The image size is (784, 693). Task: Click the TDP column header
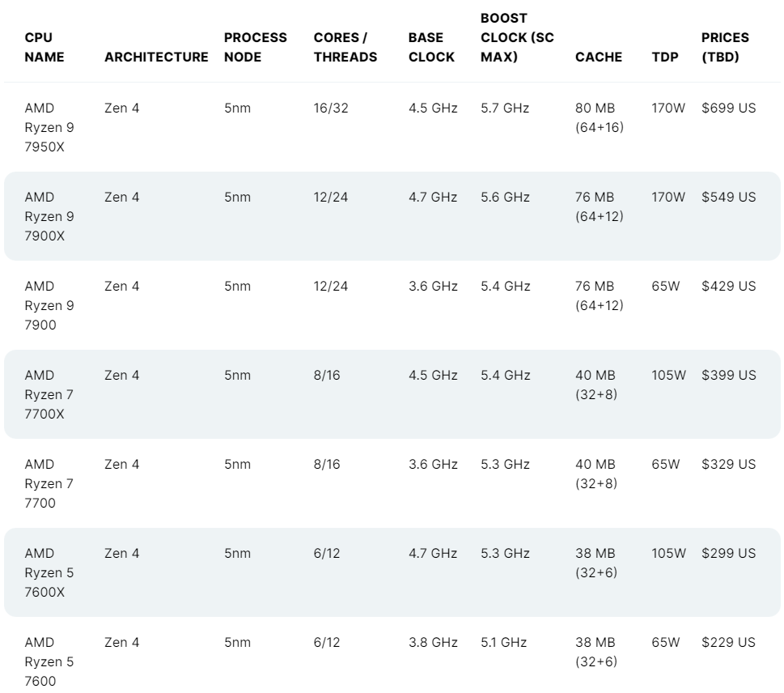point(665,57)
